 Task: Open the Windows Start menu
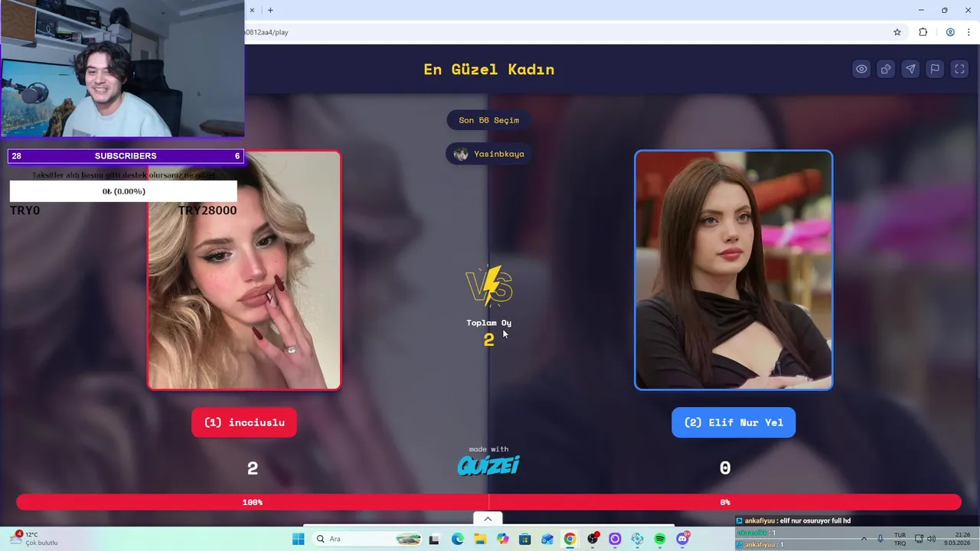click(298, 539)
